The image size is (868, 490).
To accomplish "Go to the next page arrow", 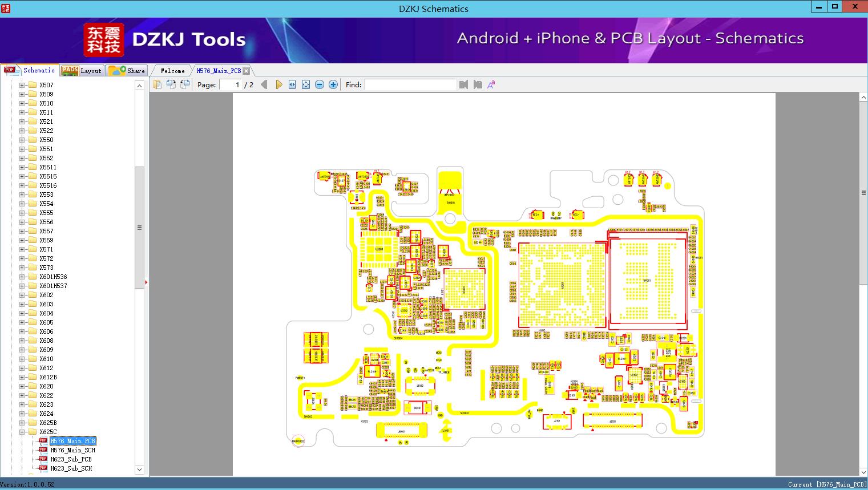I will (278, 84).
